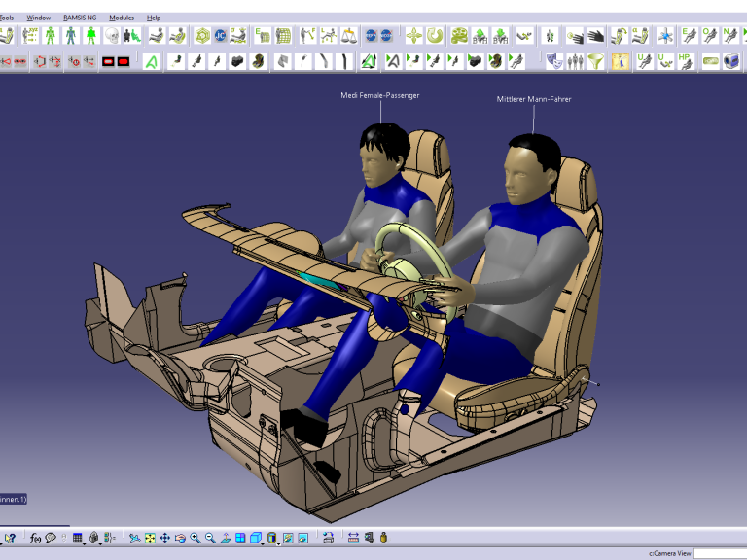Click the measure between icon
The width and height of the screenshot is (747, 560).
coord(353,538)
